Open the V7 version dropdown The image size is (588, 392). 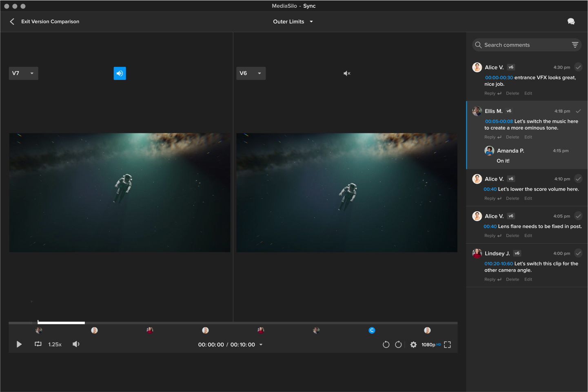tap(23, 73)
